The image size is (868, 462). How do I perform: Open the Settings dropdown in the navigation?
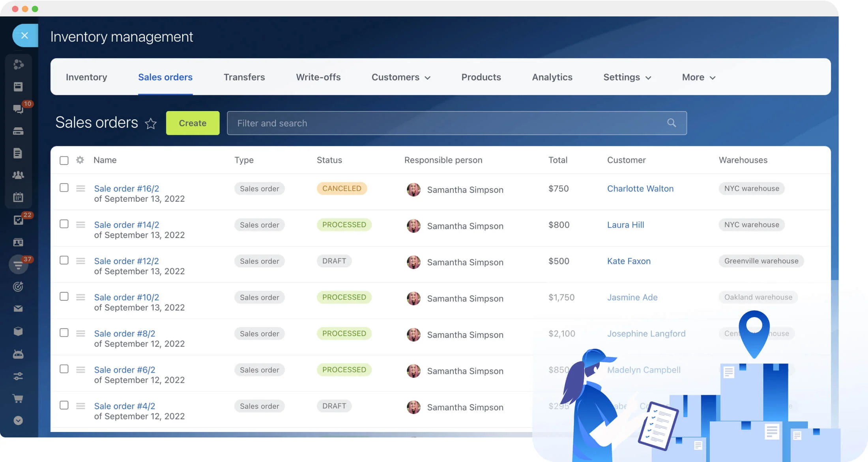click(627, 77)
